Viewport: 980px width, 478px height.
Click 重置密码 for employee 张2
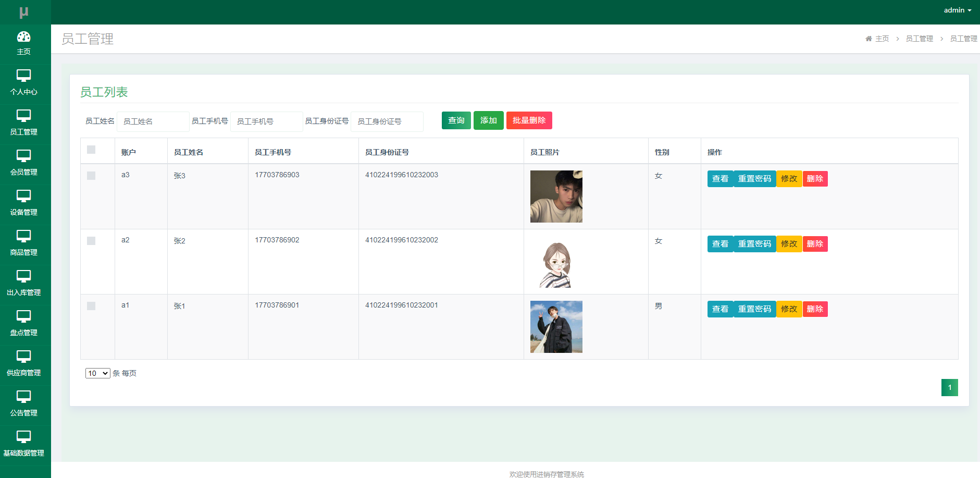[754, 243]
